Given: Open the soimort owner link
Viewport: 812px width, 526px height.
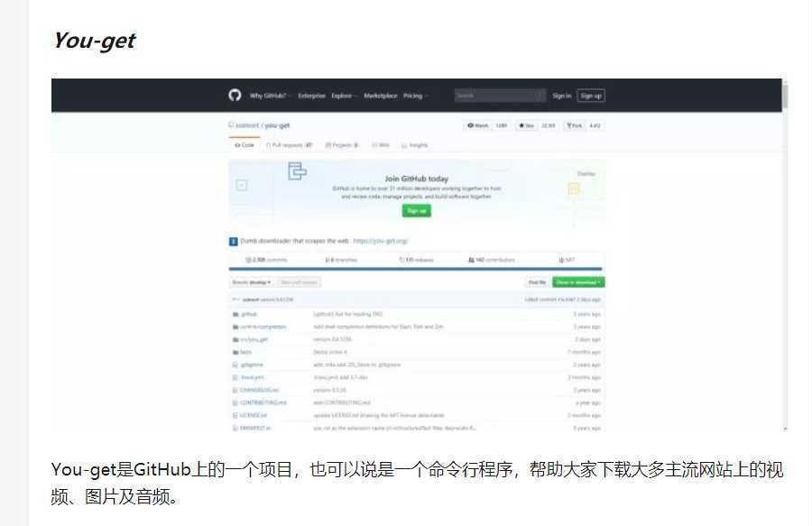Looking at the screenshot, I should tap(247, 125).
